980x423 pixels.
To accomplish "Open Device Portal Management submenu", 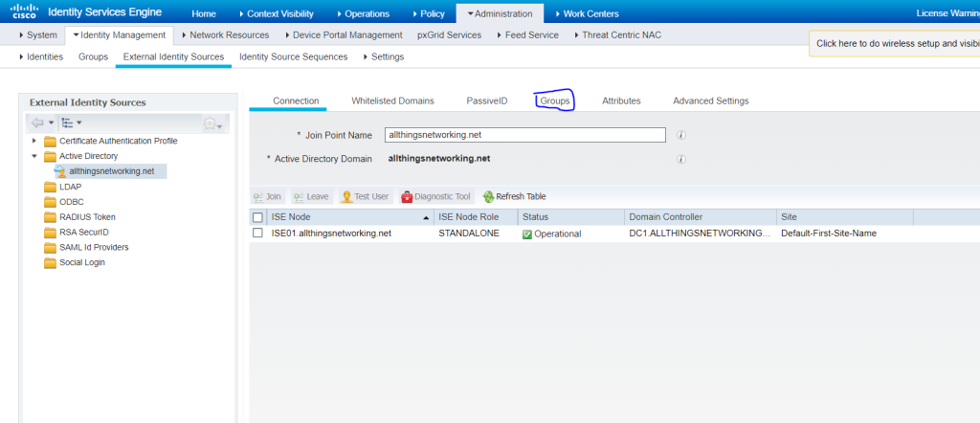I will pyautogui.click(x=344, y=35).
